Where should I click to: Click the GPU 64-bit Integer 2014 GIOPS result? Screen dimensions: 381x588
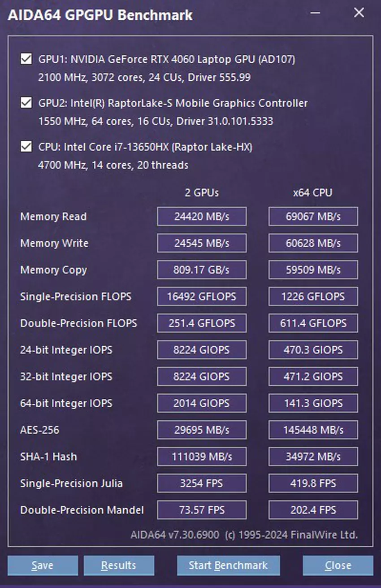pyautogui.click(x=202, y=403)
